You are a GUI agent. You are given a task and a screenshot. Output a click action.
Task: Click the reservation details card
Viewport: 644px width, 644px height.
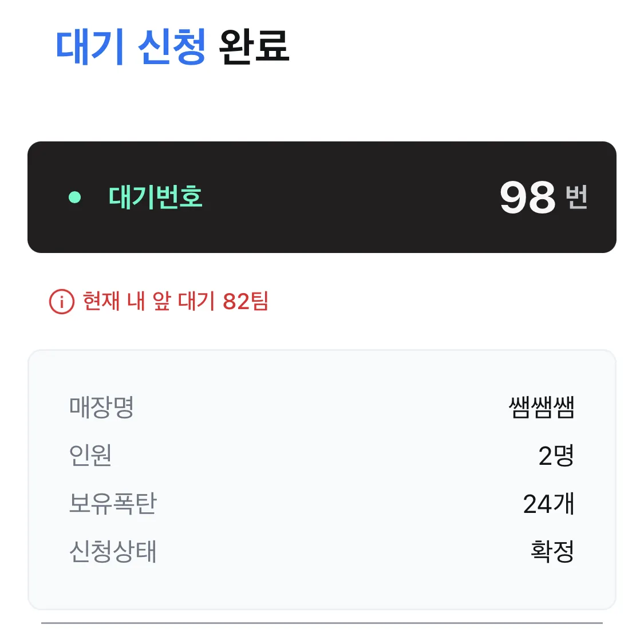pos(322,480)
